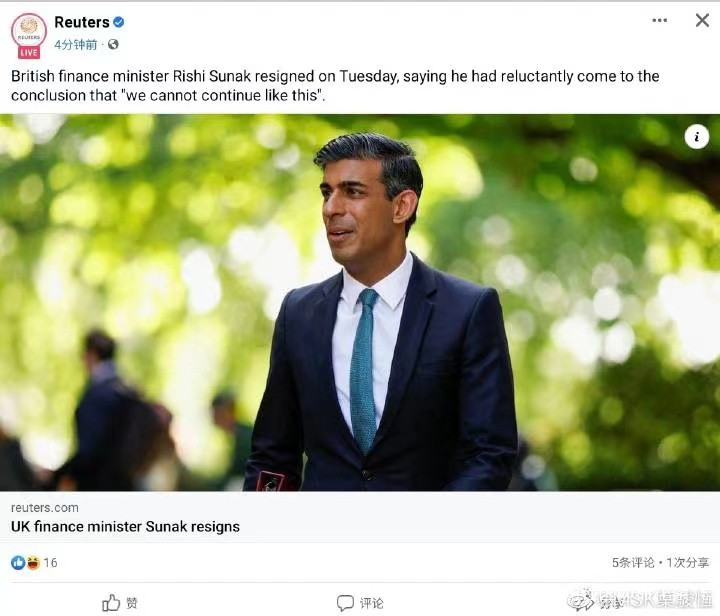This screenshot has height=616, width=720.
Task: Expand the 5条评论 comments
Action: point(635,562)
